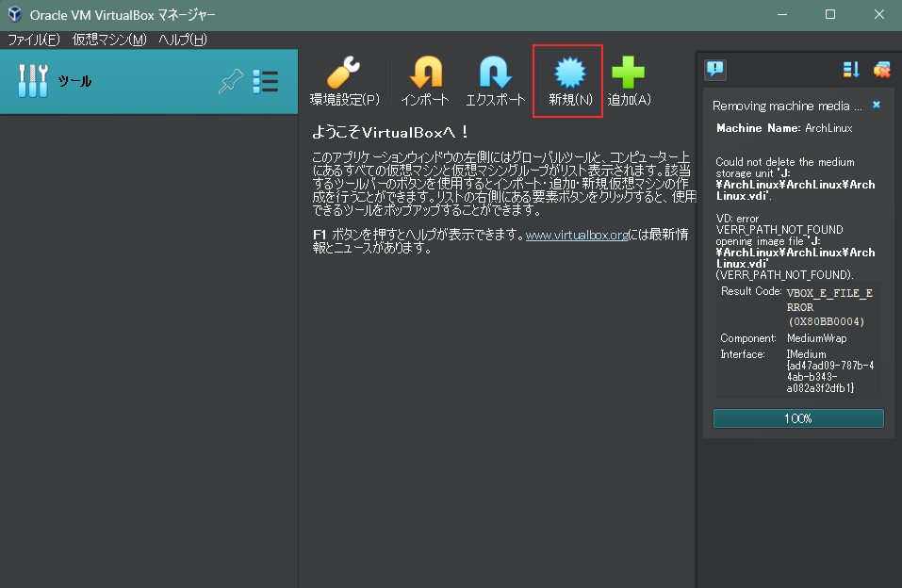
Task: Click the VirtualBox app icon in title bar
Action: pyautogui.click(x=15, y=14)
